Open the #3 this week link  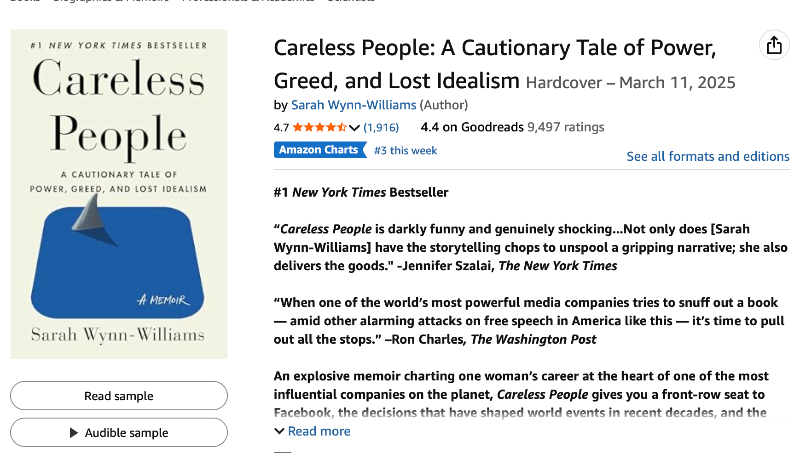click(x=405, y=150)
